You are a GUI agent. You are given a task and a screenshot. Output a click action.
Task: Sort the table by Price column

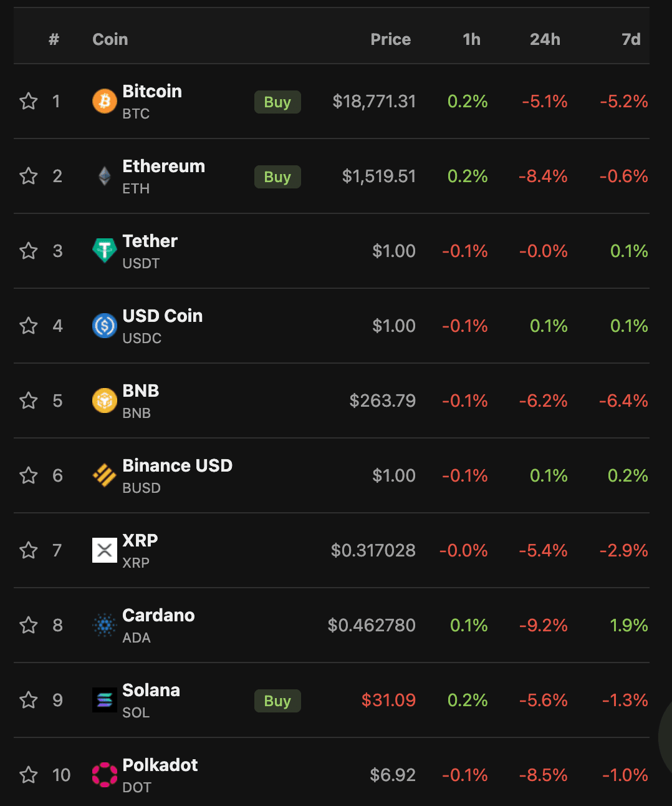390,39
